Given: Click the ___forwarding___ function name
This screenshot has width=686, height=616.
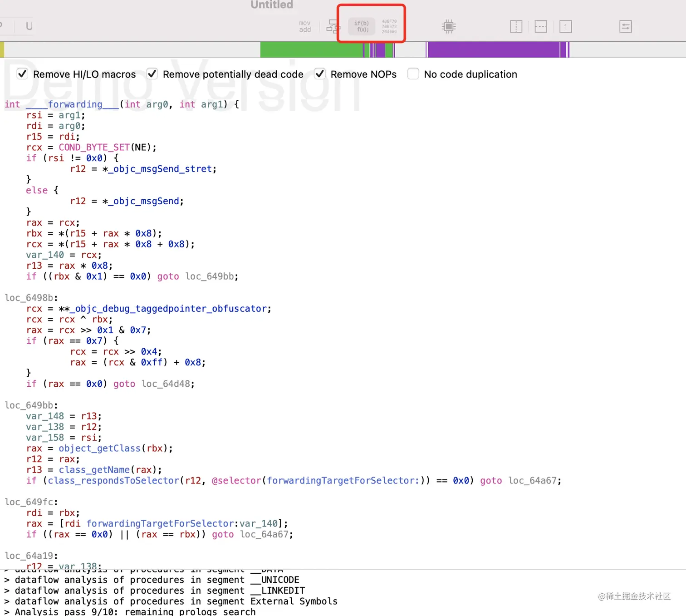Looking at the screenshot, I should pyautogui.click(x=72, y=104).
